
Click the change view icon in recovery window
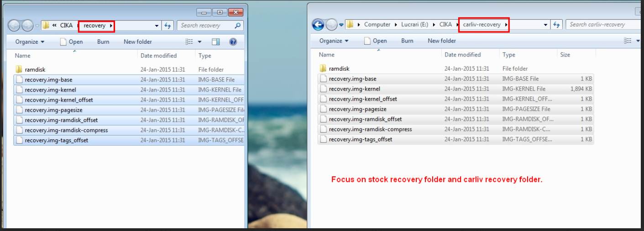[189, 42]
